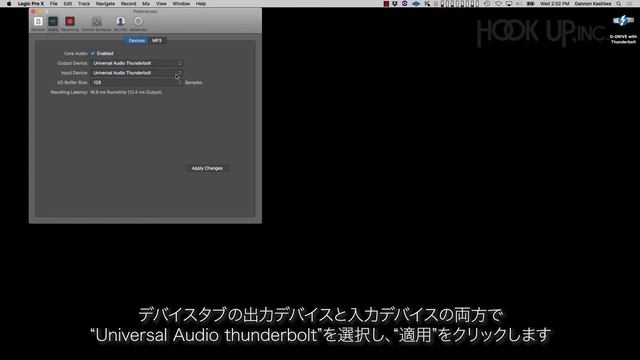Switch to the MP3 tab

click(x=157, y=41)
